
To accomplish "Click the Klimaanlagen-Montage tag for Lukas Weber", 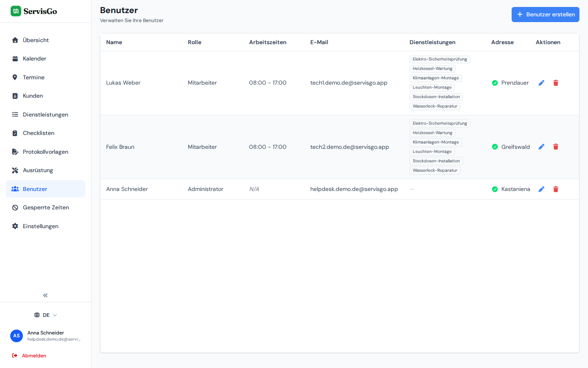I will pyautogui.click(x=436, y=78).
